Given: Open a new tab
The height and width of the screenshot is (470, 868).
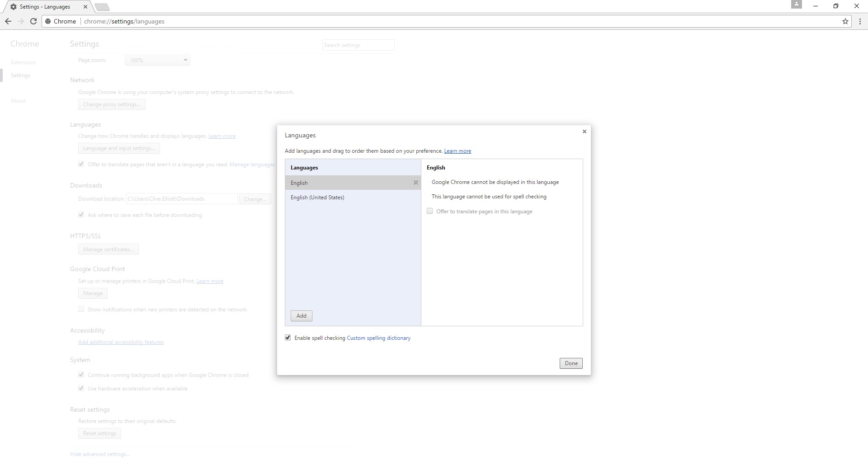Looking at the screenshot, I should pos(102,7).
